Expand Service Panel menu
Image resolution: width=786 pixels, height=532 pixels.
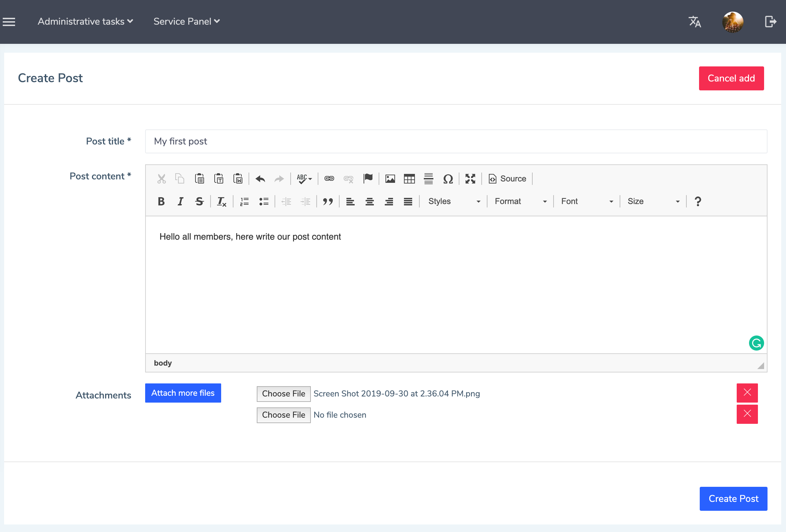[x=187, y=22]
